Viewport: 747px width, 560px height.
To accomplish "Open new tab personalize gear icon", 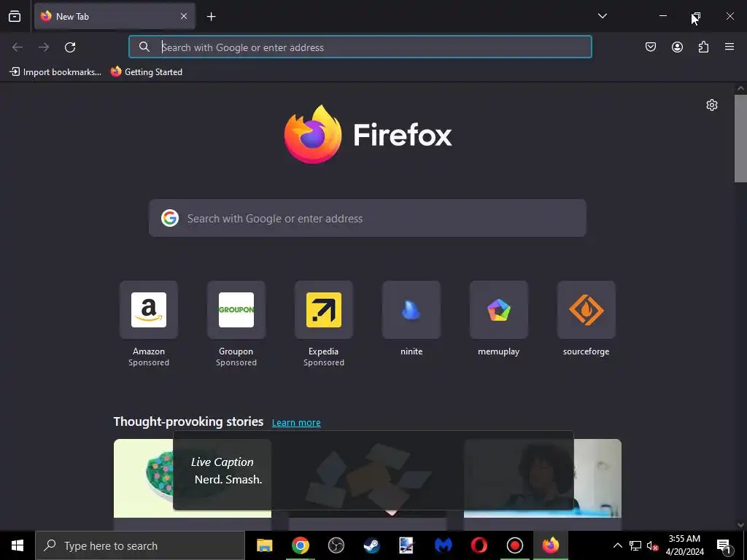I will pyautogui.click(x=712, y=105).
